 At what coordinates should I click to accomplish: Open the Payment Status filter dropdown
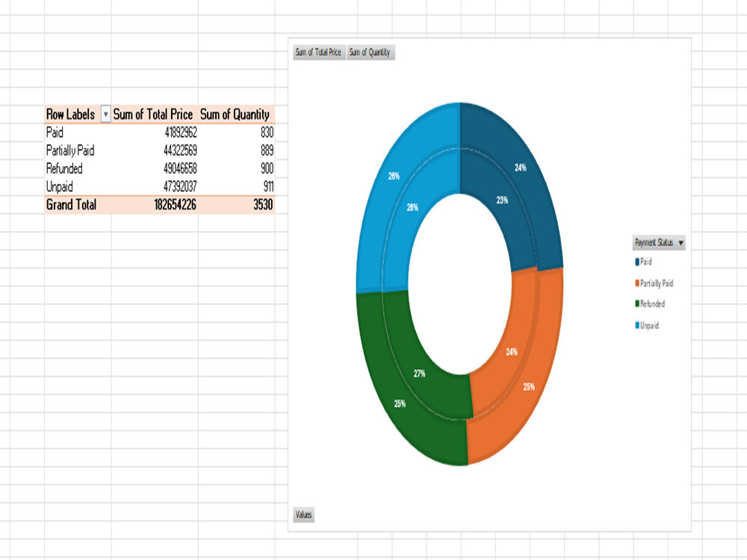point(659,243)
